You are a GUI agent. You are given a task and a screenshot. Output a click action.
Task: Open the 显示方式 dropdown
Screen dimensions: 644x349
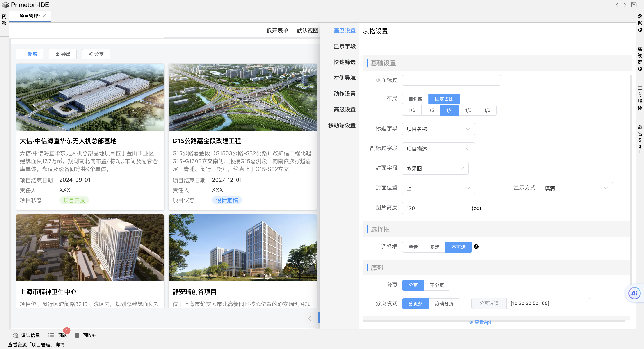[576, 188]
